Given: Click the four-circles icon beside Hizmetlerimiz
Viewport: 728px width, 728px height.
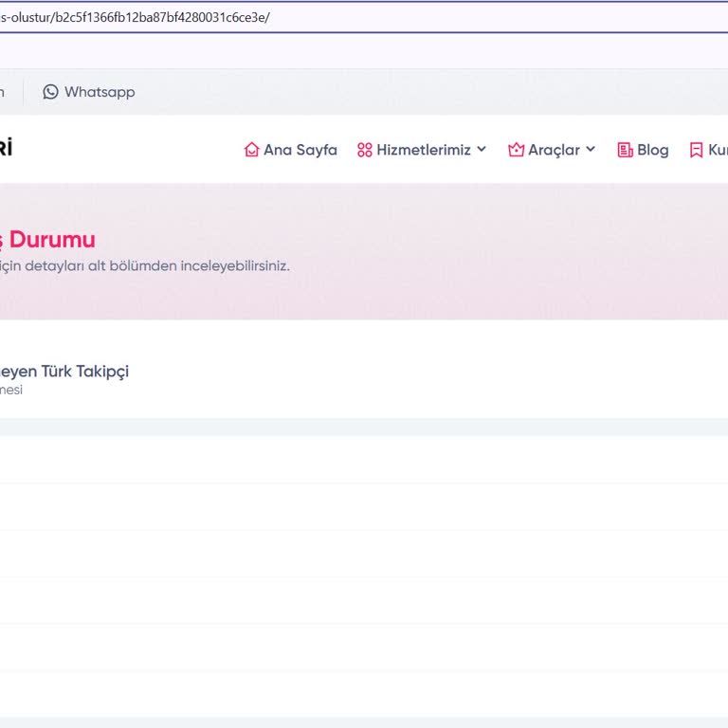Looking at the screenshot, I should coord(365,150).
